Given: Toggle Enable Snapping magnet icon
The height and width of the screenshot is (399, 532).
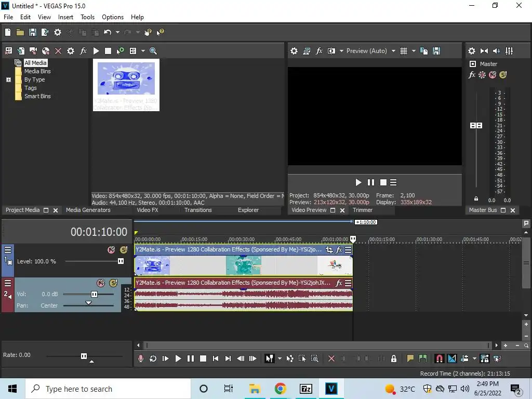Looking at the screenshot, I should [439, 358].
